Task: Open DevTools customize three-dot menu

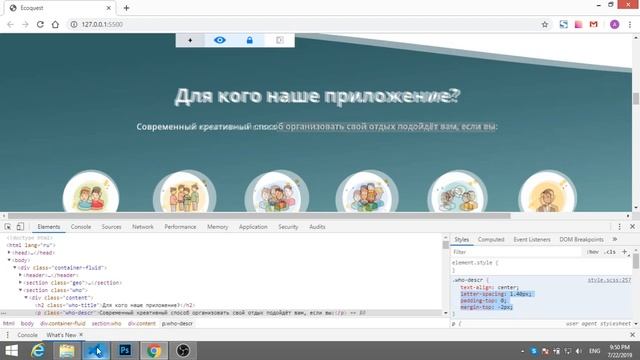Action: (619, 227)
